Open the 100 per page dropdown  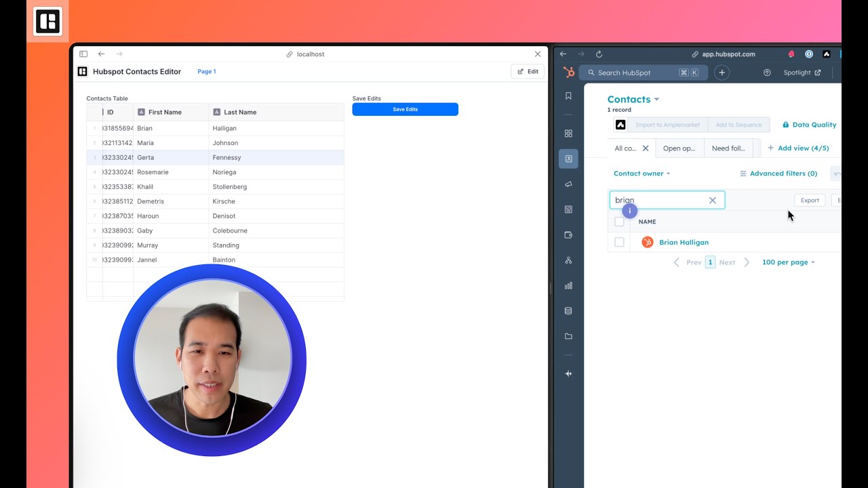point(788,262)
